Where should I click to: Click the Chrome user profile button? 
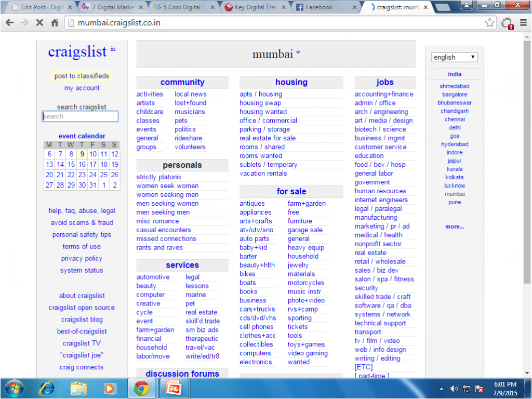pyautogui.click(x=467, y=5)
